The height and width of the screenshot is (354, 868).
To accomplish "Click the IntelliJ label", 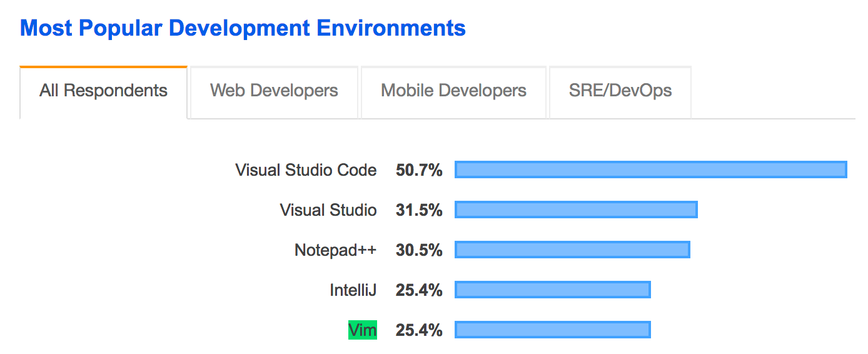I will [353, 290].
